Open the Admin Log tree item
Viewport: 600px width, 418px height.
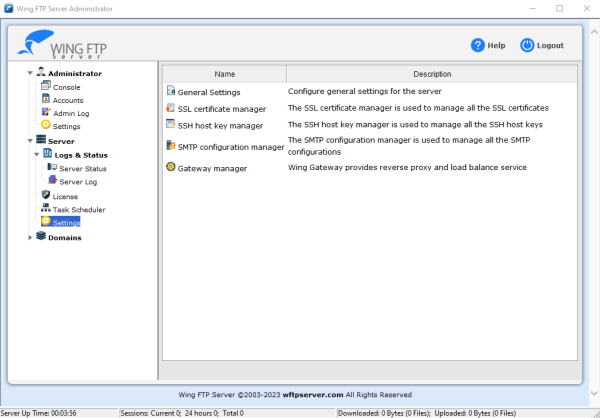71,113
